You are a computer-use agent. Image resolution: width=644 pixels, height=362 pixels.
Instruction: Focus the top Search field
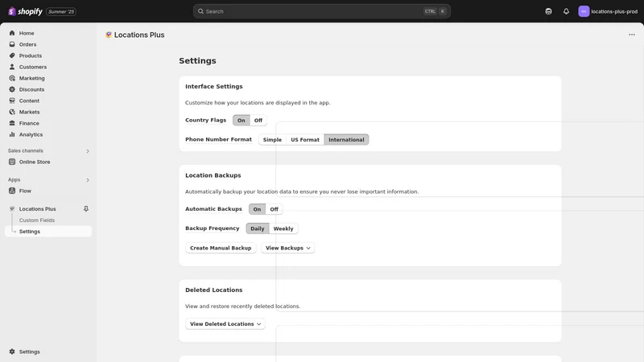321,11
